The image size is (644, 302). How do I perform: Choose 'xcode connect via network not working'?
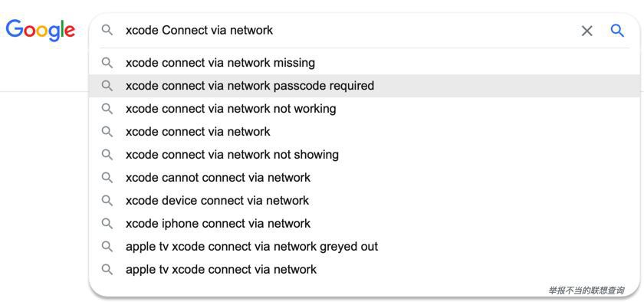[x=364, y=109]
